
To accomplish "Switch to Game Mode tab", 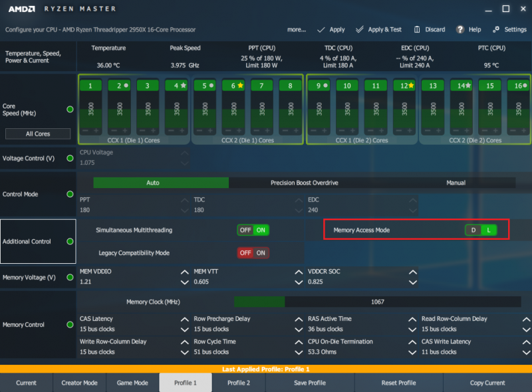I will pyautogui.click(x=132, y=383).
